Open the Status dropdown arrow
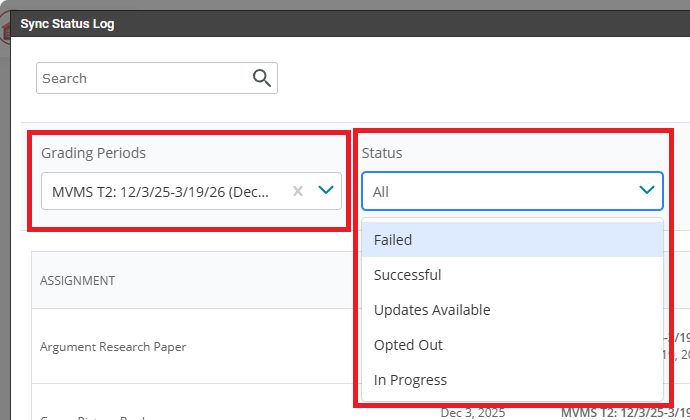 click(x=646, y=190)
